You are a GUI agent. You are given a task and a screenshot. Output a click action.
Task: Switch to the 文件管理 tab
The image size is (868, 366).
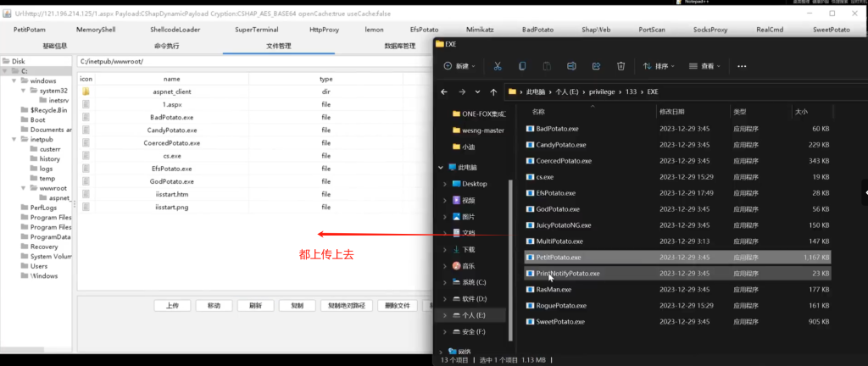click(278, 46)
